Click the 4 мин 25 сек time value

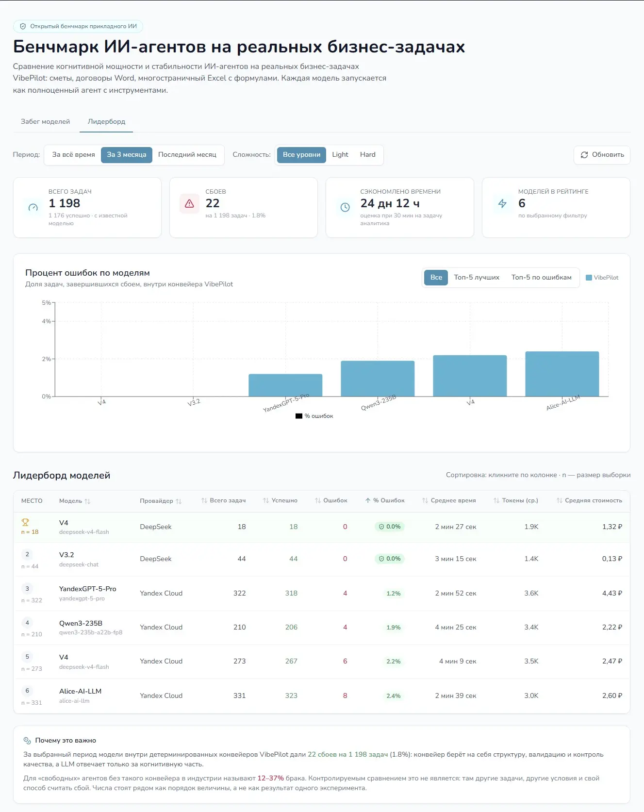456,627
